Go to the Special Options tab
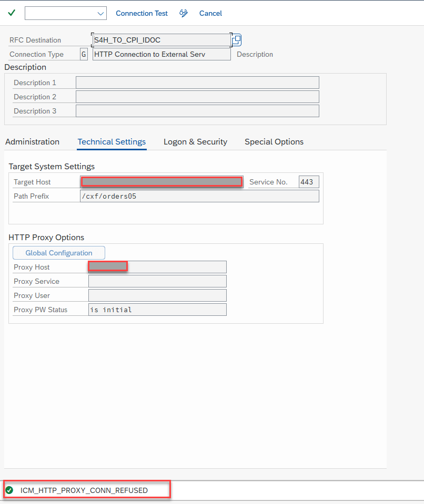Screen dimensions: 424x504 pyautogui.click(x=274, y=142)
